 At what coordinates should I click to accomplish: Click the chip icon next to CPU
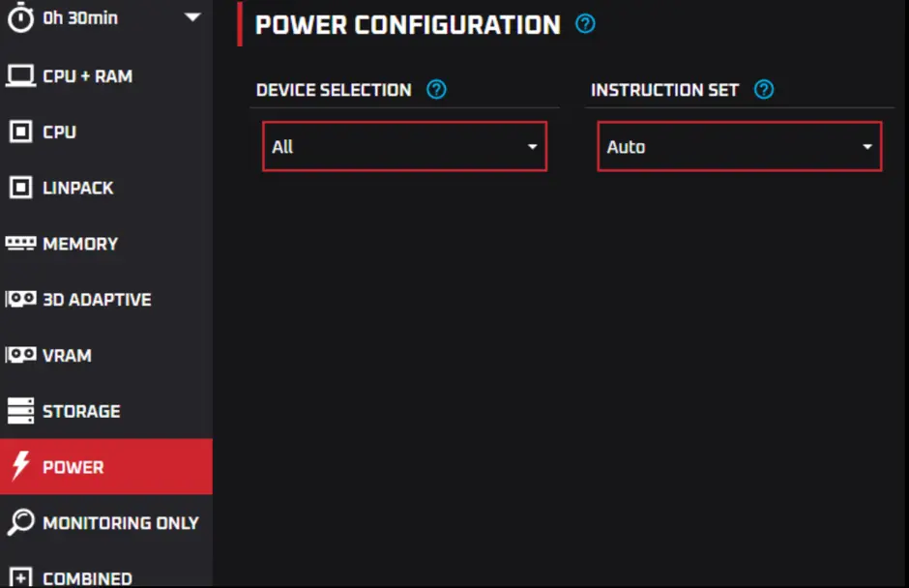click(x=21, y=132)
